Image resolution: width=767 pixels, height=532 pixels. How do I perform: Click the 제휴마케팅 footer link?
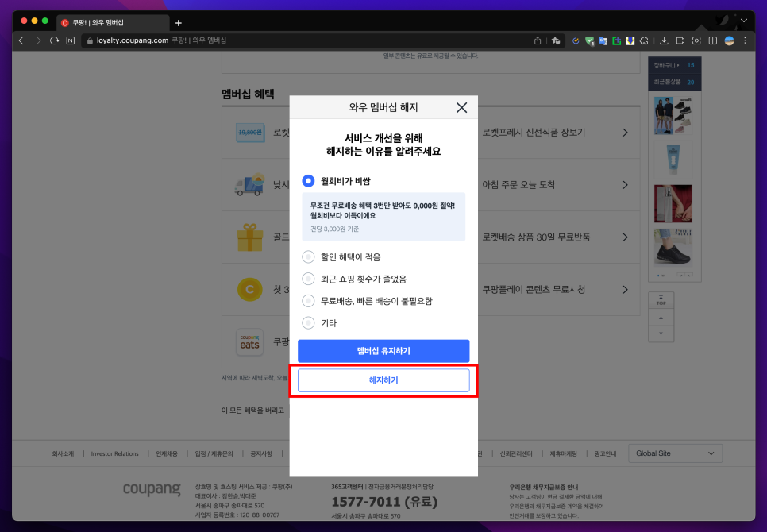(564, 453)
